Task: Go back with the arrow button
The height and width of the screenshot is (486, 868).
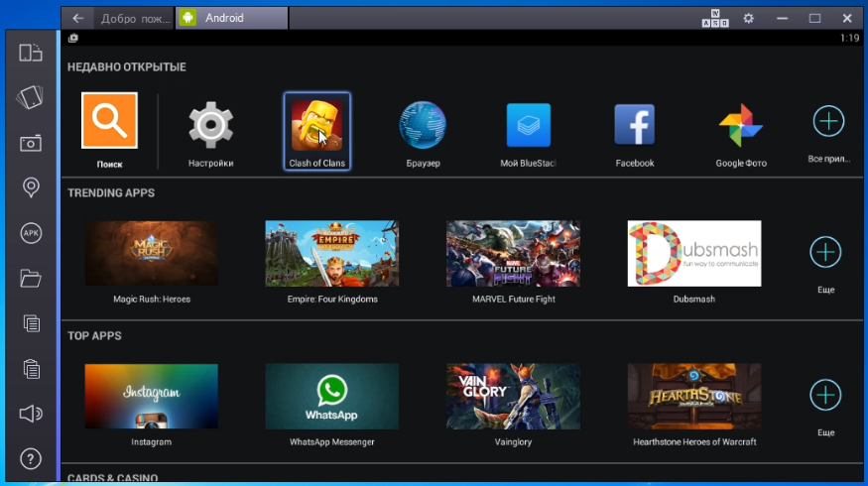Action: click(77, 18)
